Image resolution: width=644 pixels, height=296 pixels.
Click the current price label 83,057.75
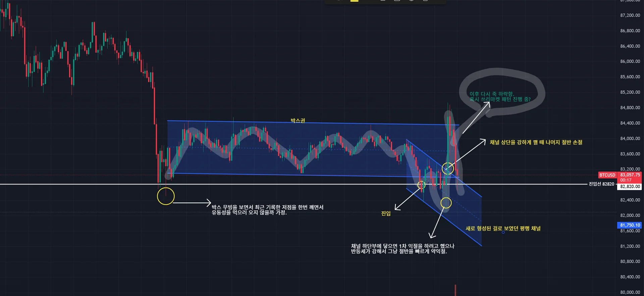point(630,175)
